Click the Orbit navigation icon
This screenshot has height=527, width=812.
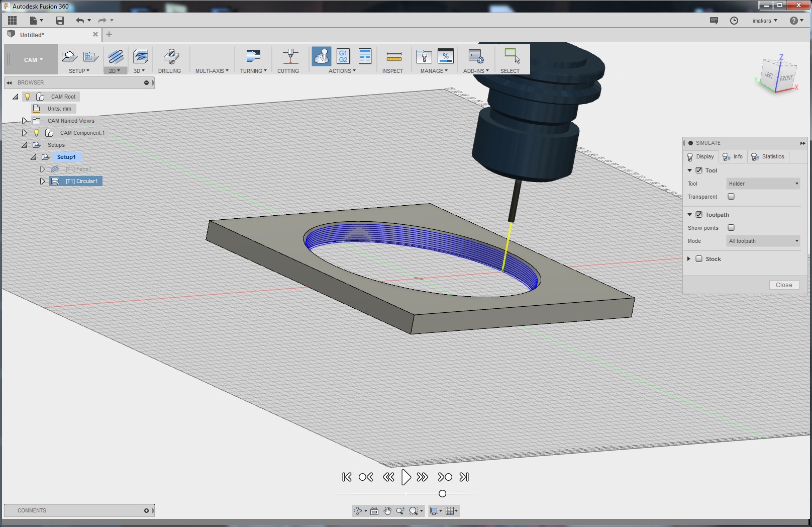coord(358,511)
